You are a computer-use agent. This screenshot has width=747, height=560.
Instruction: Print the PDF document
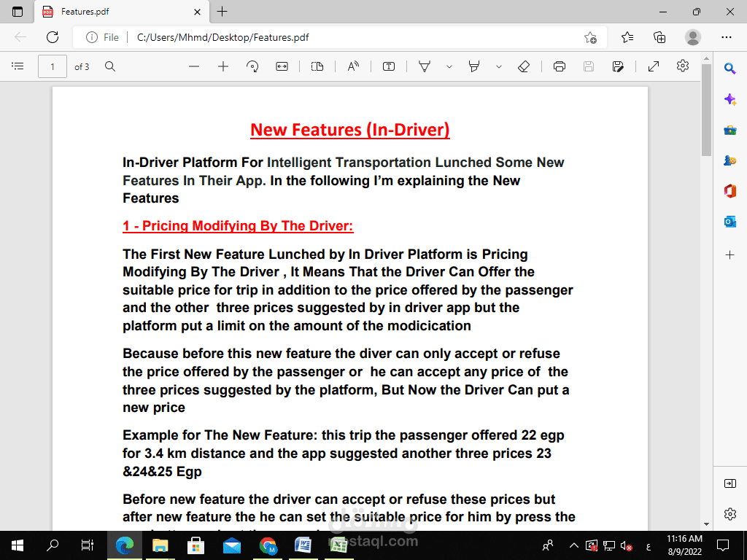point(560,66)
